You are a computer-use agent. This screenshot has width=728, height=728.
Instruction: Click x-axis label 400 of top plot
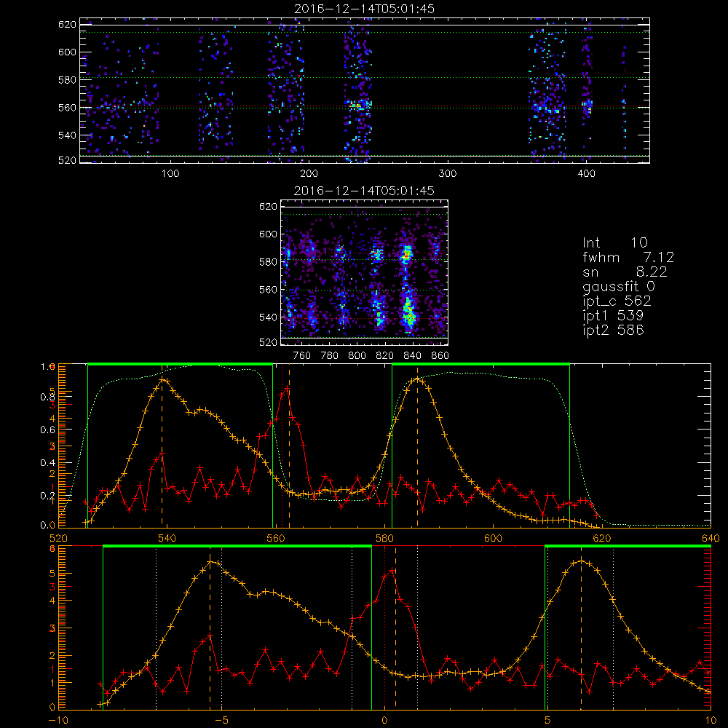(586, 174)
